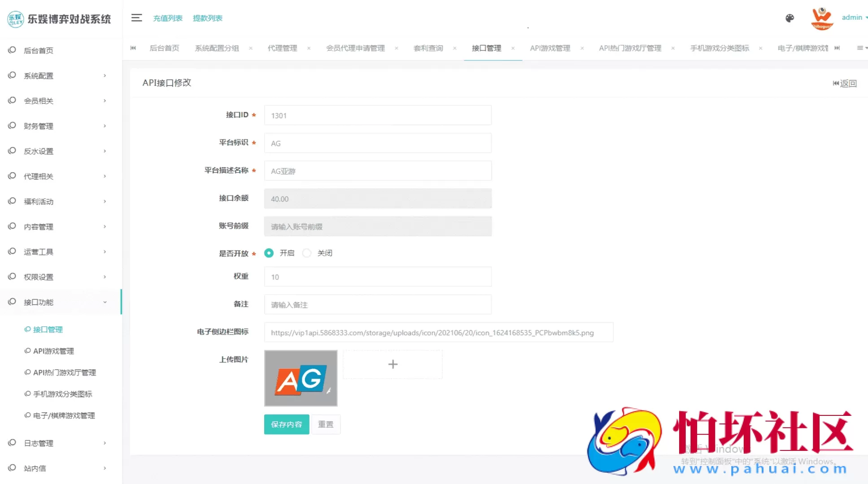Select the 关闭 radio button
868x484 pixels.
pos(307,253)
